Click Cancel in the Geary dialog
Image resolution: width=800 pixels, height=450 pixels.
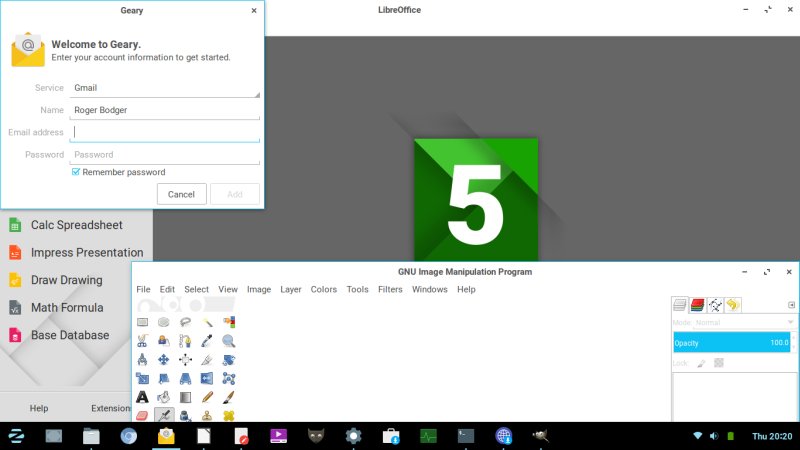(181, 194)
